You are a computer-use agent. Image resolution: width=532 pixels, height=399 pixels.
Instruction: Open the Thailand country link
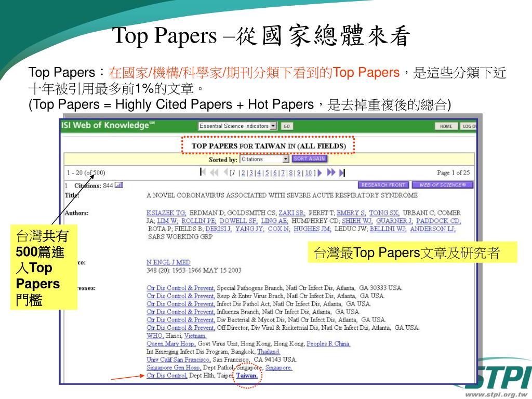(x=269, y=352)
